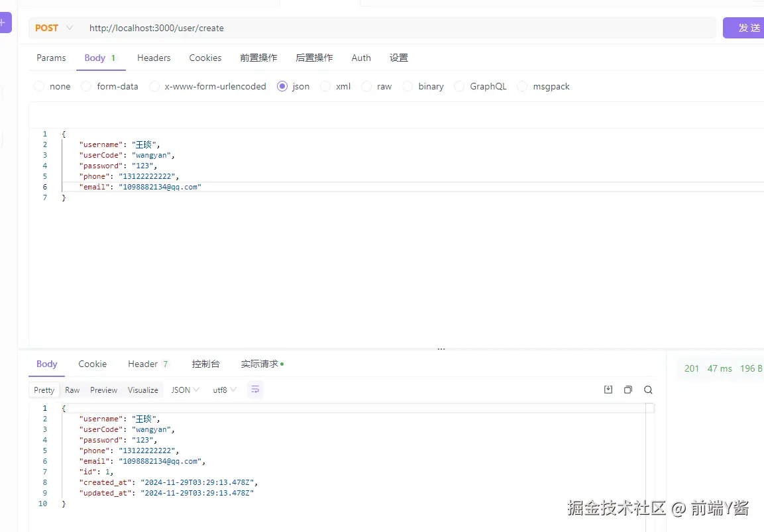Open the Params tab
This screenshot has height=532, width=764.
(51, 58)
